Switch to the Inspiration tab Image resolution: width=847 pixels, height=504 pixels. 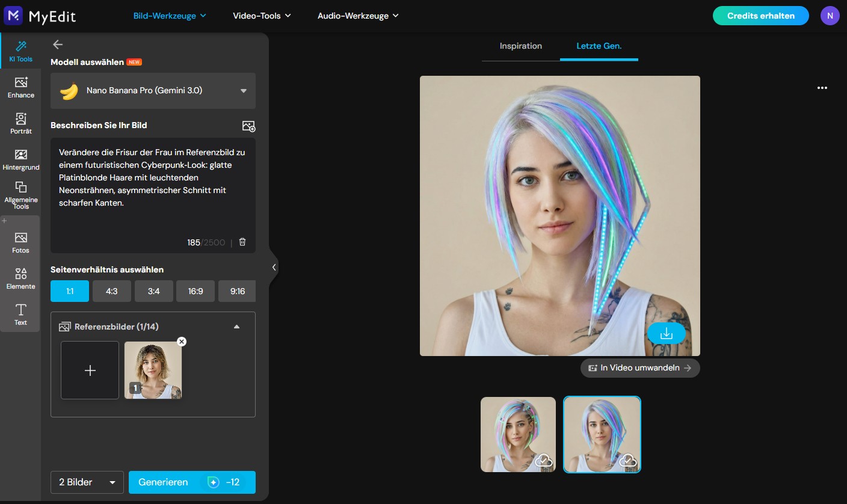(520, 46)
